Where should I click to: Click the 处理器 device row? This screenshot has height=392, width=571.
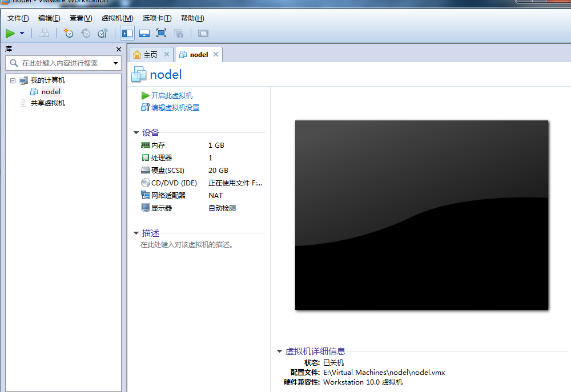pyautogui.click(x=203, y=157)
